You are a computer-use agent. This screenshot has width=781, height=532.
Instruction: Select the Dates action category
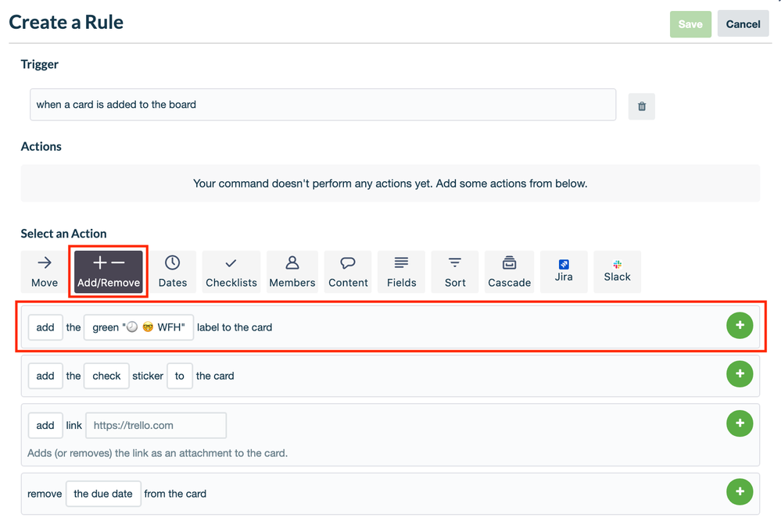172,271
